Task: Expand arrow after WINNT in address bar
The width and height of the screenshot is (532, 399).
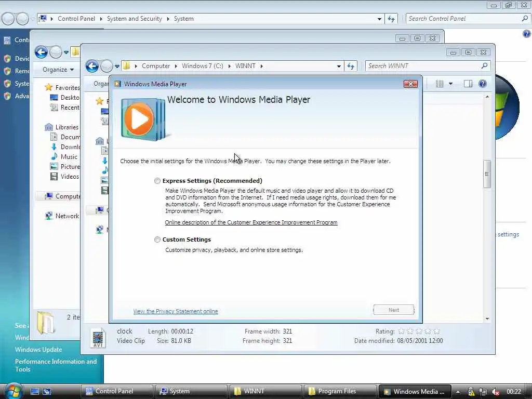Action: pyautogui.click(x=262, y=66)
